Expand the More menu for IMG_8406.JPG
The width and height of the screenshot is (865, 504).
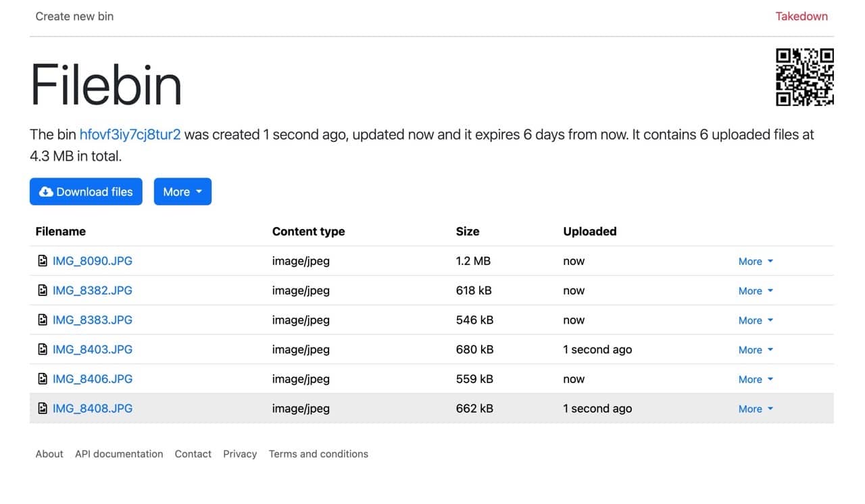point(756,380)
